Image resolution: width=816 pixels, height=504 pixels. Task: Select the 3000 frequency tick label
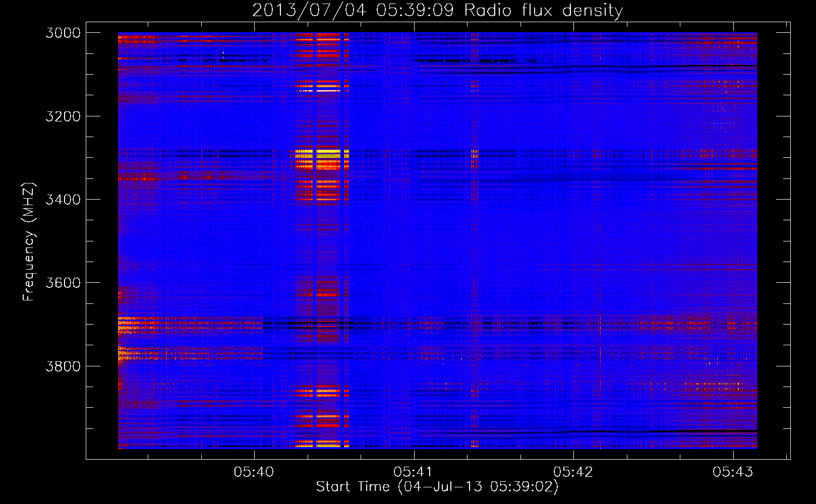point(63,33)
